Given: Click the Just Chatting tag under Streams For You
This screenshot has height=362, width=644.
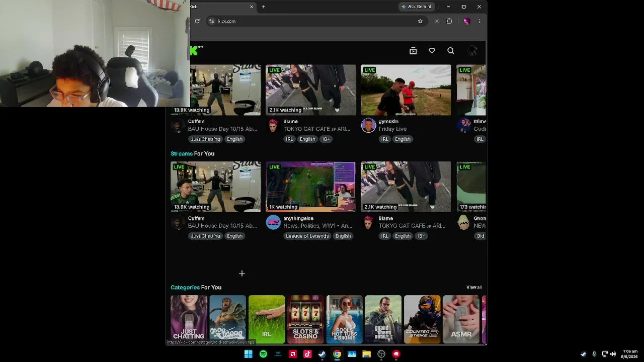Looking at the screenshot, I should coord(205,236).
